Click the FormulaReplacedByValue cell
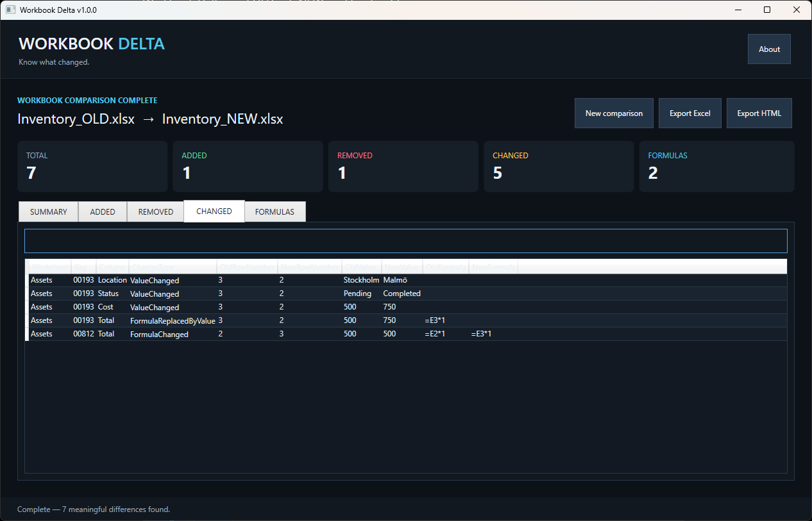This screenshot has height=521, width=812. click(x=173, y=320)
